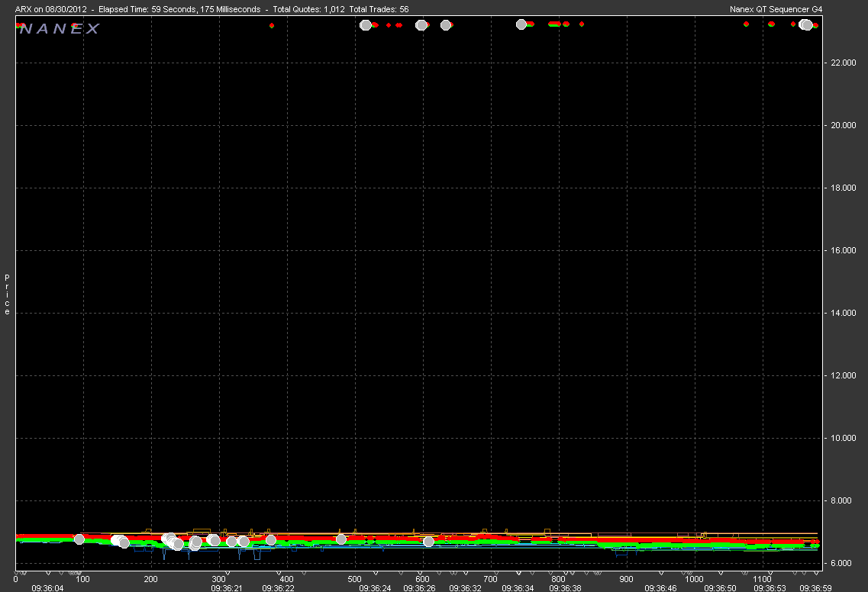Click the 200 sequence axis tick label
Viewport: 868px width, 592px height.
click(x=150, y=579)
